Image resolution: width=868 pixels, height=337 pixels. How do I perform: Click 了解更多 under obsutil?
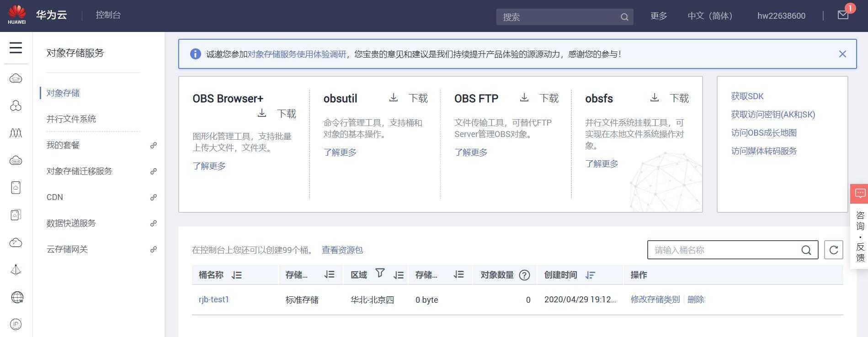pos(340,152)
